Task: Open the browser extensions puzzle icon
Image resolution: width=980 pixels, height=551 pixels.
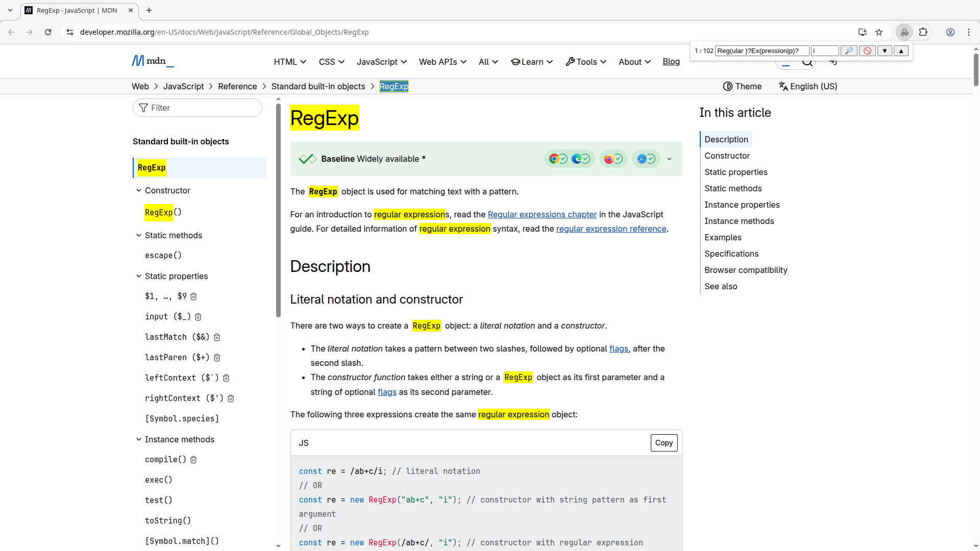Action: [x=923, y=32]
